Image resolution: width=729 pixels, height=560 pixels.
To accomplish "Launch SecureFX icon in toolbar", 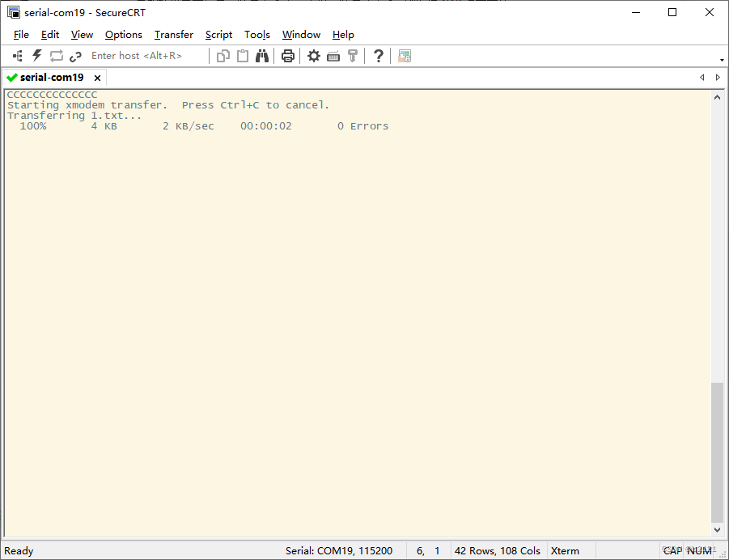I will click(x=405, y=56).
